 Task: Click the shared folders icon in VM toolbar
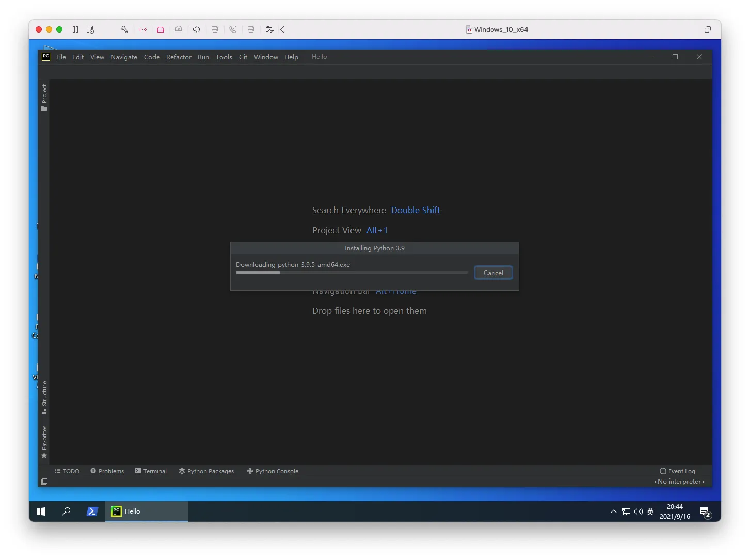[269, 29]
